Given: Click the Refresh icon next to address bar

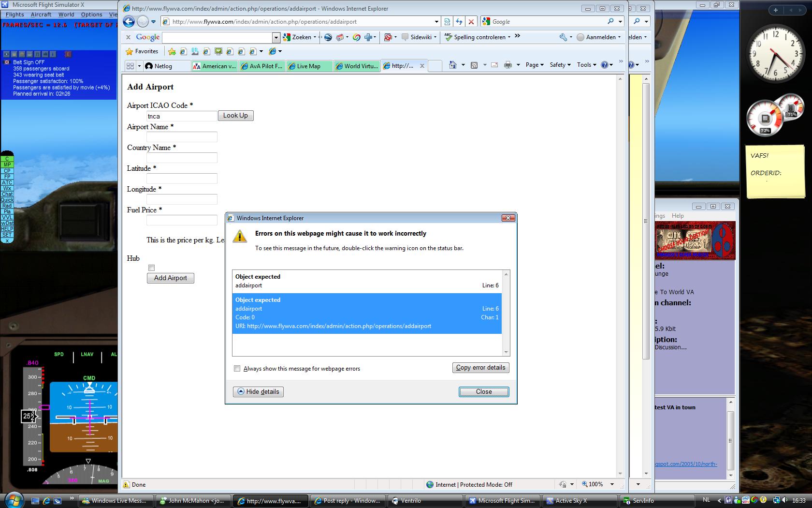Looking at the screenshot, I should coord(459,21).
